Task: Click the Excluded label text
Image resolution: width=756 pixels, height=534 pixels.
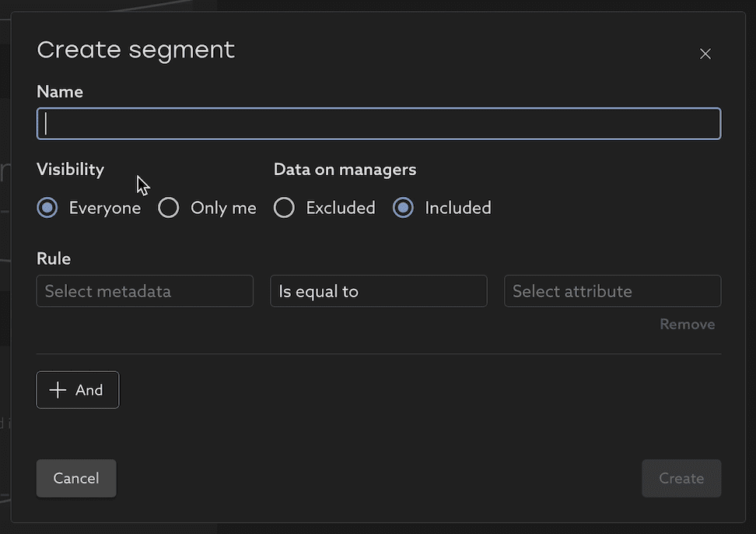Action: 341,208
